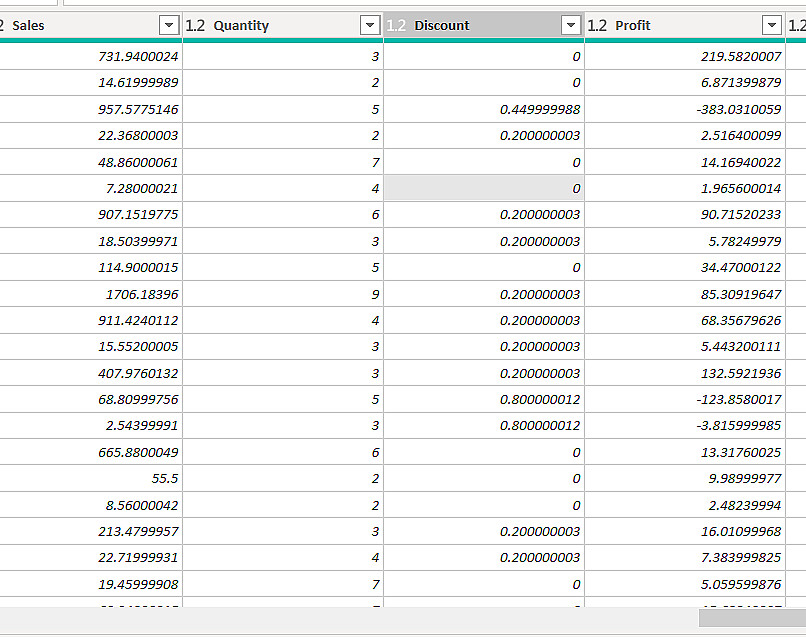Select the Profit cell -383.0310059
The width and height of the screenshot is (806, 637).
tap(685, 110)
